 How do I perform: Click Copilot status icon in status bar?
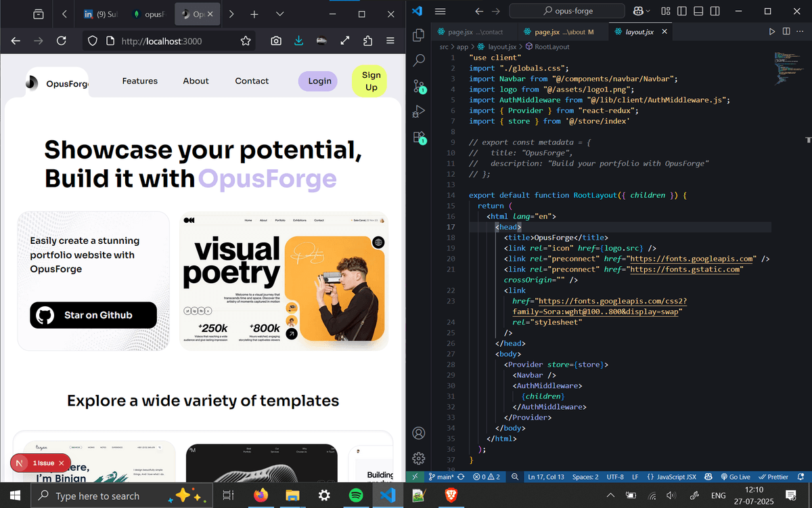[x=708, y=477]
